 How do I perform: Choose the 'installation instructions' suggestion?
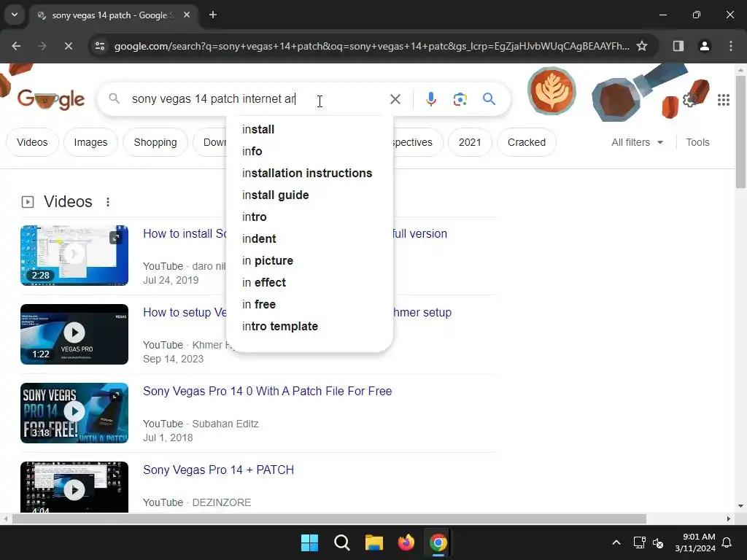coord(309,174)
